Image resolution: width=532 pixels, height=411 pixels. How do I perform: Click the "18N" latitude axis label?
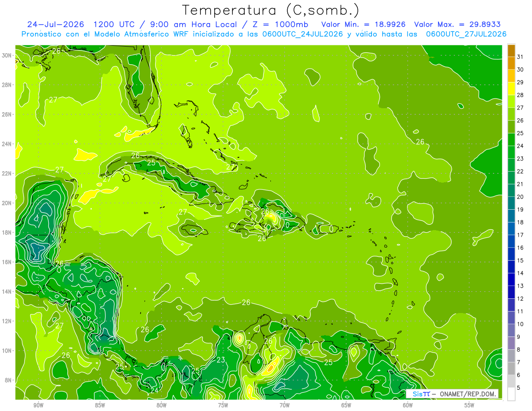pyautogui.click(x=7, y=232)
